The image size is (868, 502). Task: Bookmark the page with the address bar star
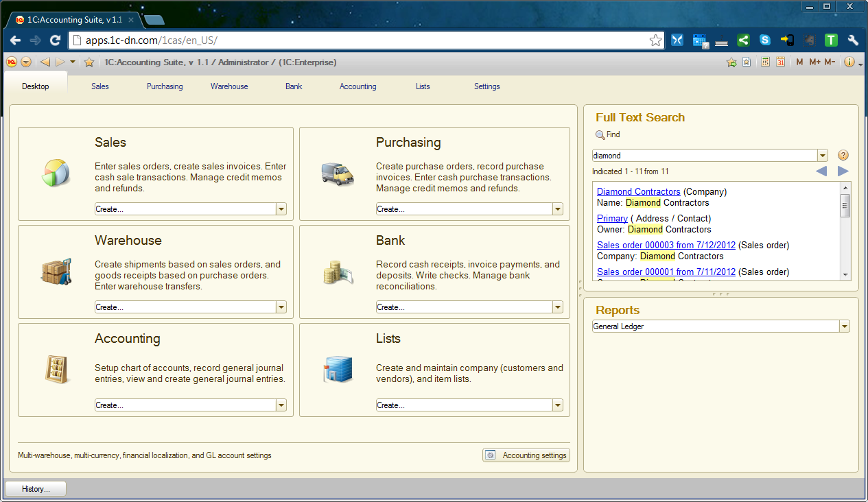[656, 40]
